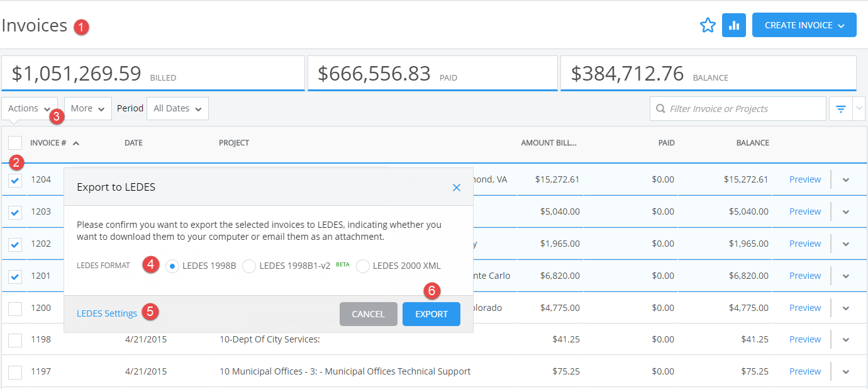
Task: Open the More menu
Action: coord(87,108)
